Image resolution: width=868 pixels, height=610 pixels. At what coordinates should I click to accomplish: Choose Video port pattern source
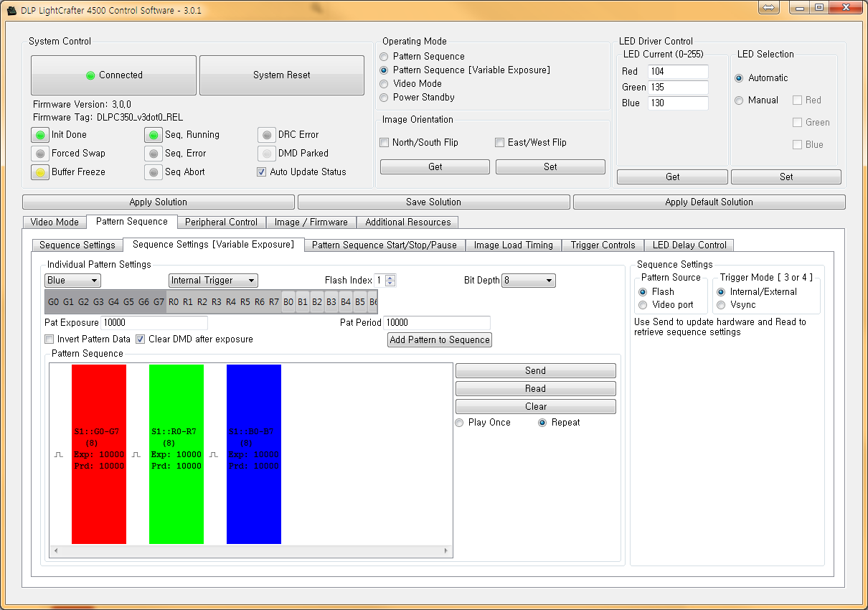643,305
